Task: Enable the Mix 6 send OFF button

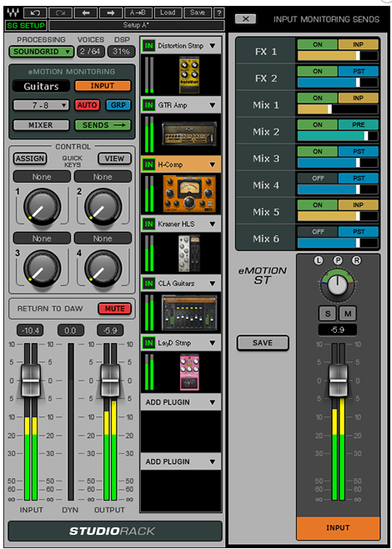Action: [318, 231]
